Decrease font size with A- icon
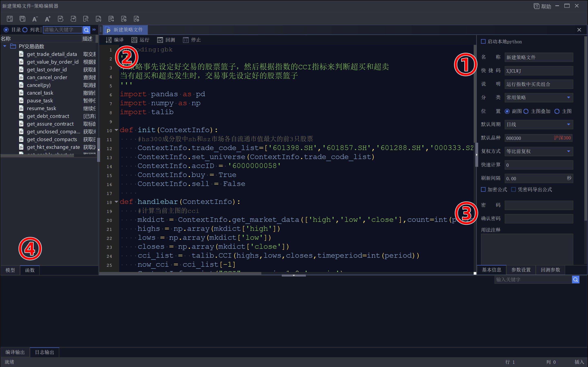This screenshot has height=367, width=588. [35, 19]
